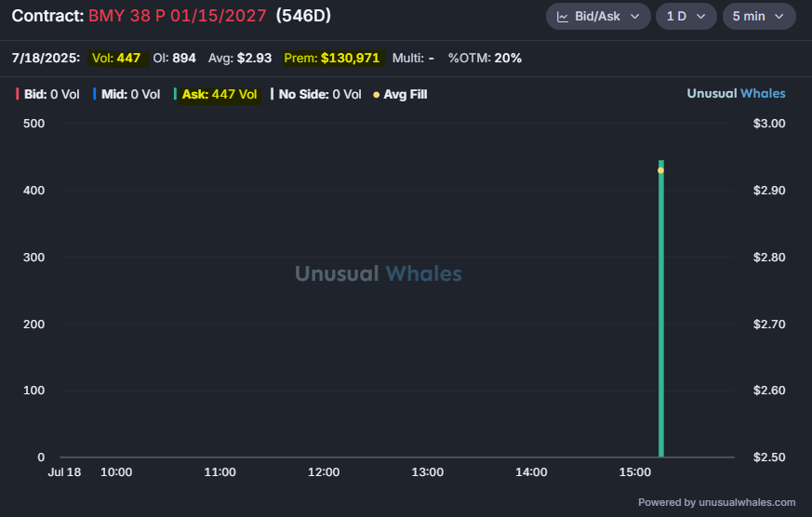Click the Prem: $130,971 statistic

(x=332, y=58)
